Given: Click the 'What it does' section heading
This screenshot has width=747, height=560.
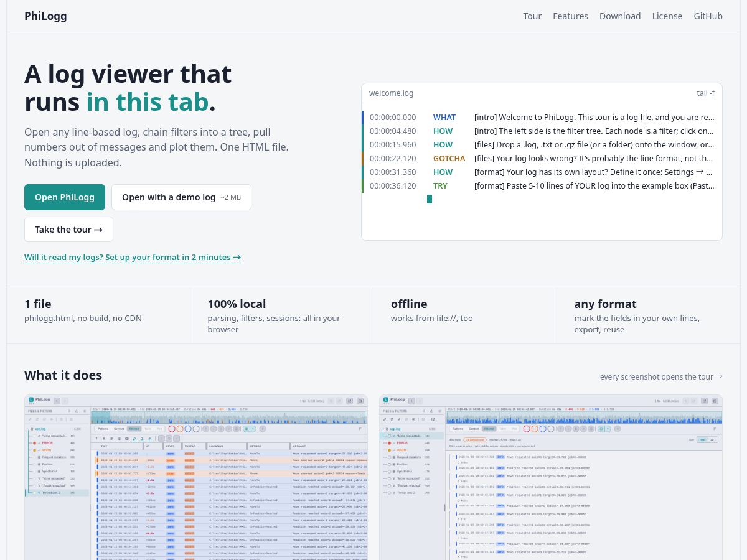Looking at the screenshot, I should coord(63,375).
